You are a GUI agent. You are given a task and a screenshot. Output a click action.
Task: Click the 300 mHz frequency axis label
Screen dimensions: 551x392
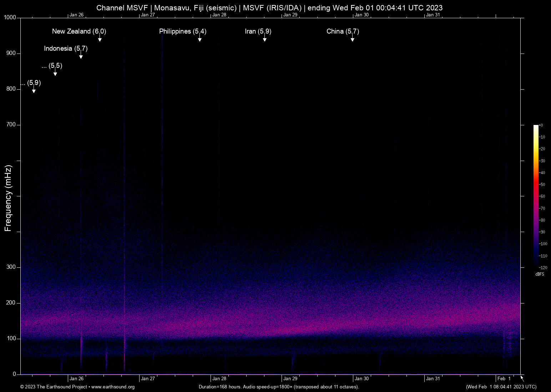[11, 267]
